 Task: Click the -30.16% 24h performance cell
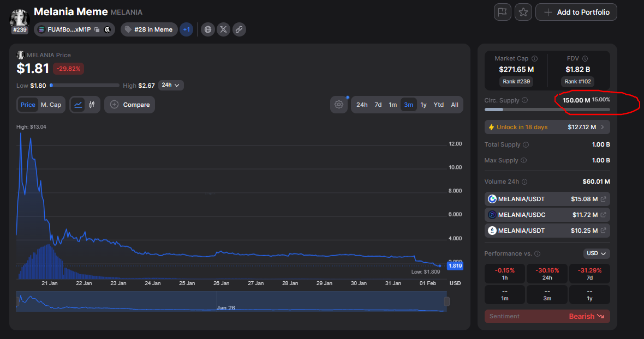point(547,274)
